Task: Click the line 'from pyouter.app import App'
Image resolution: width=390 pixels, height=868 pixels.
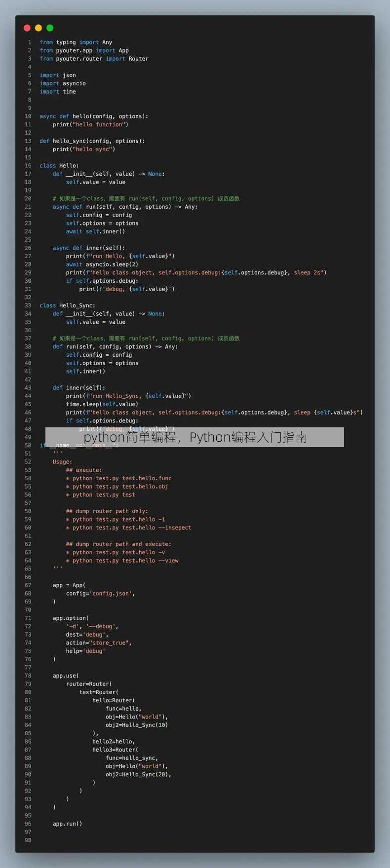Action: tap(84, 50)
